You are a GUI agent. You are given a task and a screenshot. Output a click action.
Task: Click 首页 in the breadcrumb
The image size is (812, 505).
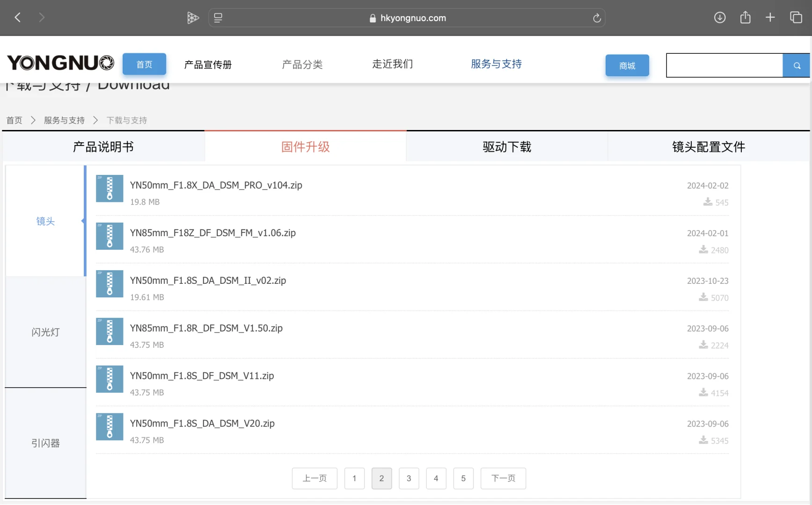point(14,120)
